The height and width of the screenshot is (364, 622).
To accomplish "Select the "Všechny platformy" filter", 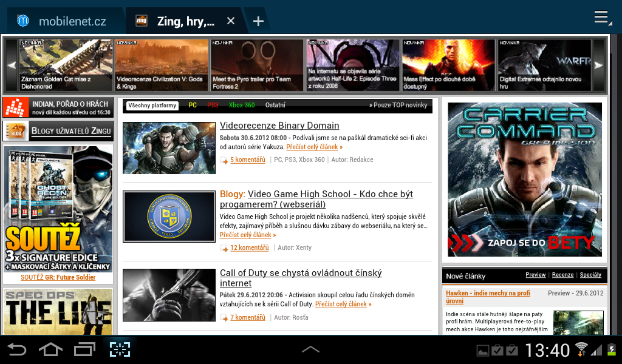I will [x=151, y=105].
